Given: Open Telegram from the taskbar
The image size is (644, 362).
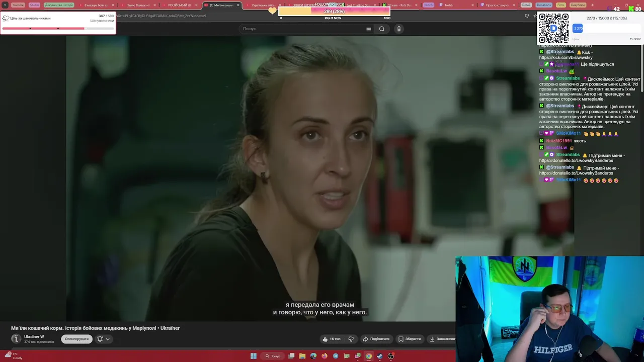Looking at the screenshot, I should coord(336,356).
